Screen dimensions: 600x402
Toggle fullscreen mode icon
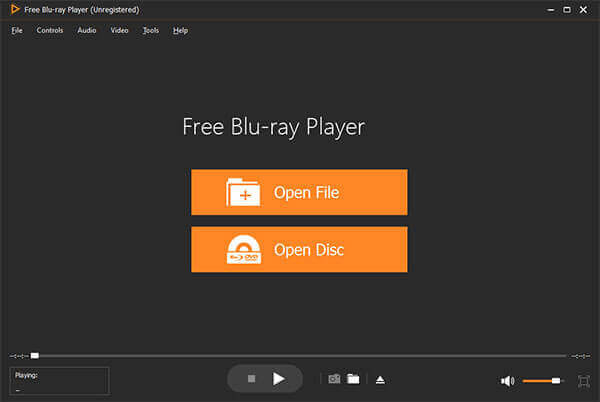[584, 380]
